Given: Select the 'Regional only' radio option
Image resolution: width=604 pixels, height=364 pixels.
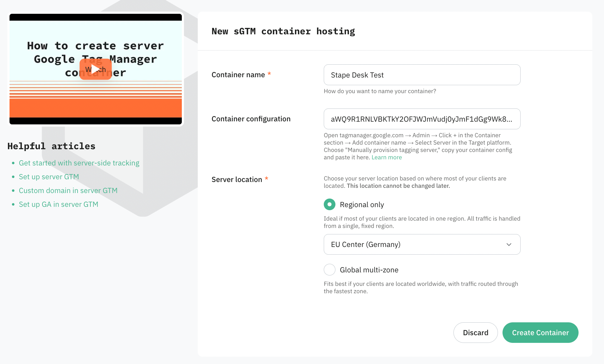Looking at the screenshot, I should (330, 204).
